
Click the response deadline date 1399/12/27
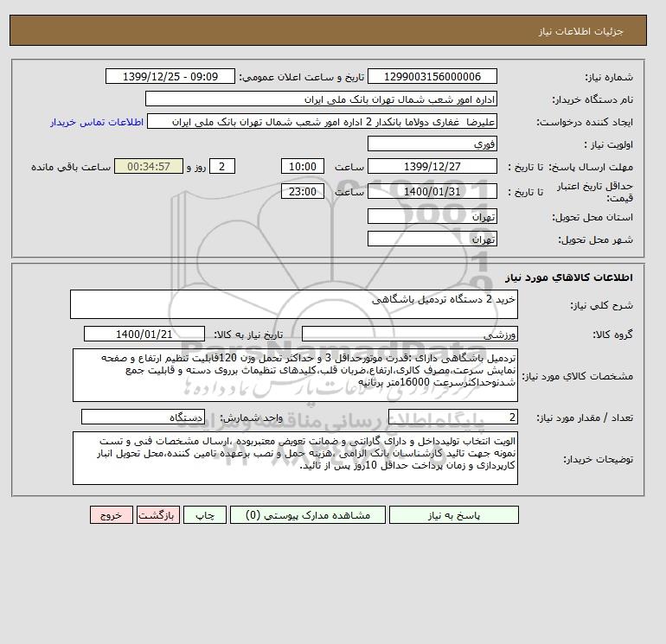coord(432,167)
